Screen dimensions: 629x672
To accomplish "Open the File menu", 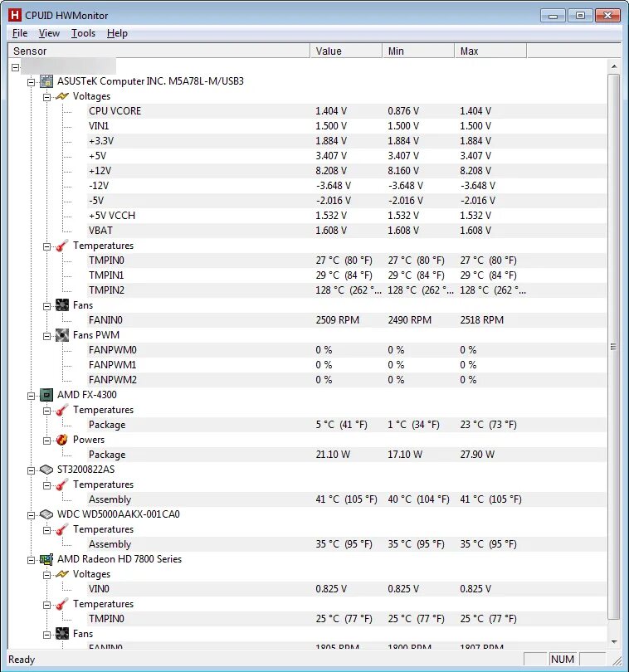I will (20, 33).
